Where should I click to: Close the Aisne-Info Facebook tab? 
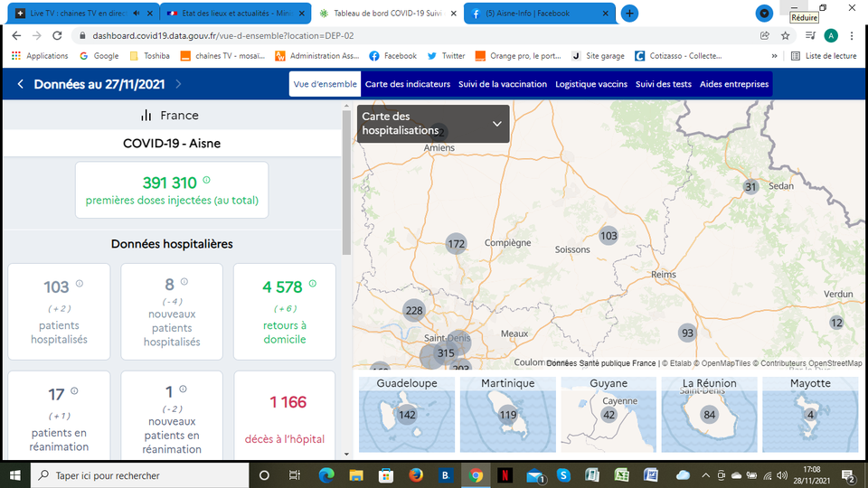[x=605, y=14]
